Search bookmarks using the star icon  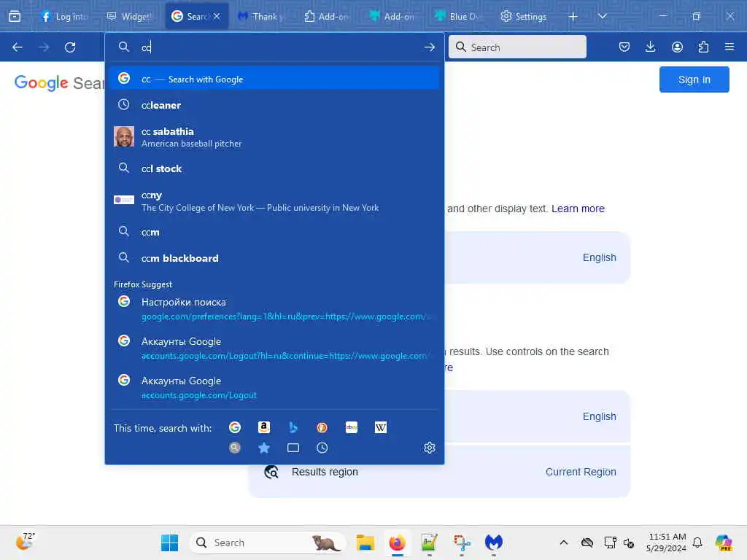(264, 448)
